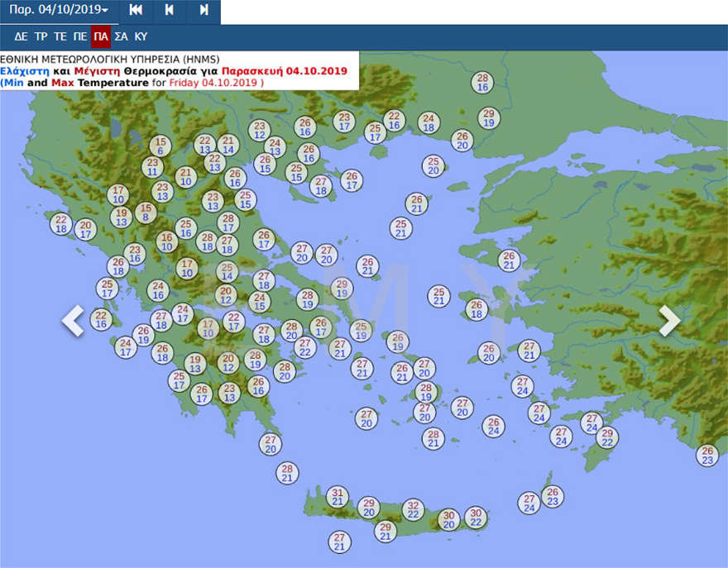Go to the next day icon
Image resolution: width=728 pixels, height=568 pixels.
[204, 10]
